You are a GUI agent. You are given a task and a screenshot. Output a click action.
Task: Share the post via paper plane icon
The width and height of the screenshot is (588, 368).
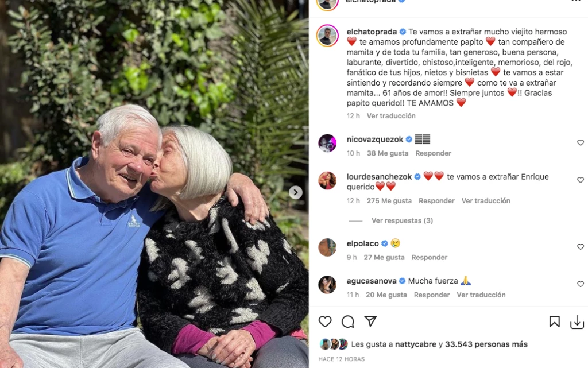(x=370, y=321)
